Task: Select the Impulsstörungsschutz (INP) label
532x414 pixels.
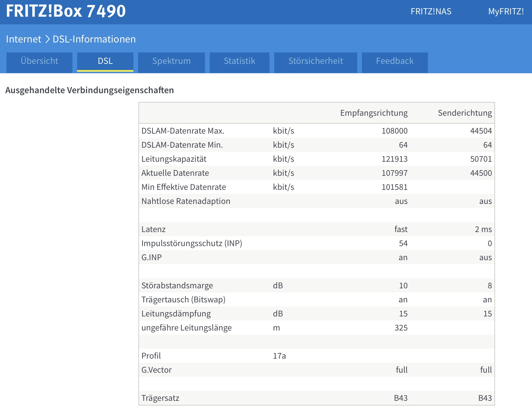Action: [192, 243]
